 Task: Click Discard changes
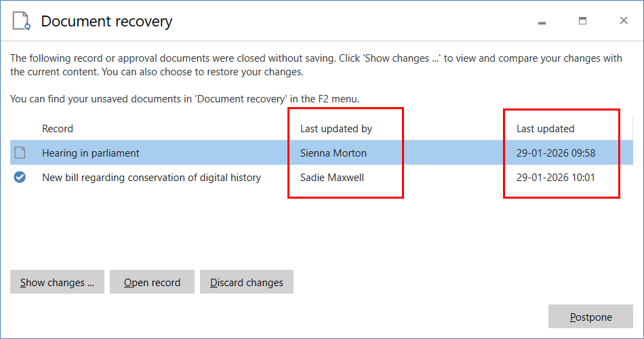247,282
